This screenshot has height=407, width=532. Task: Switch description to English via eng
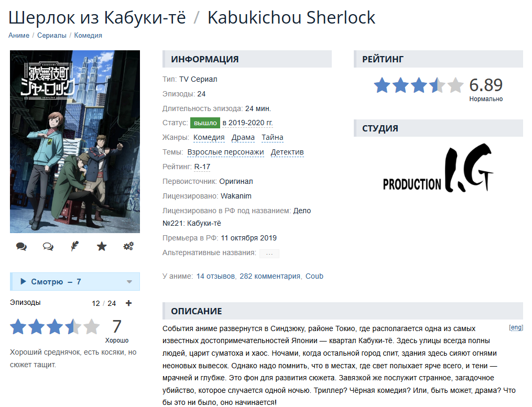coord(516,327)
